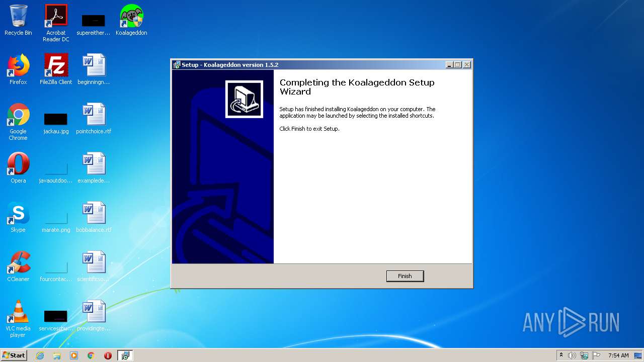644x362 pixels.
Task: Select the beginningn document icon
Action: [94, 69]
